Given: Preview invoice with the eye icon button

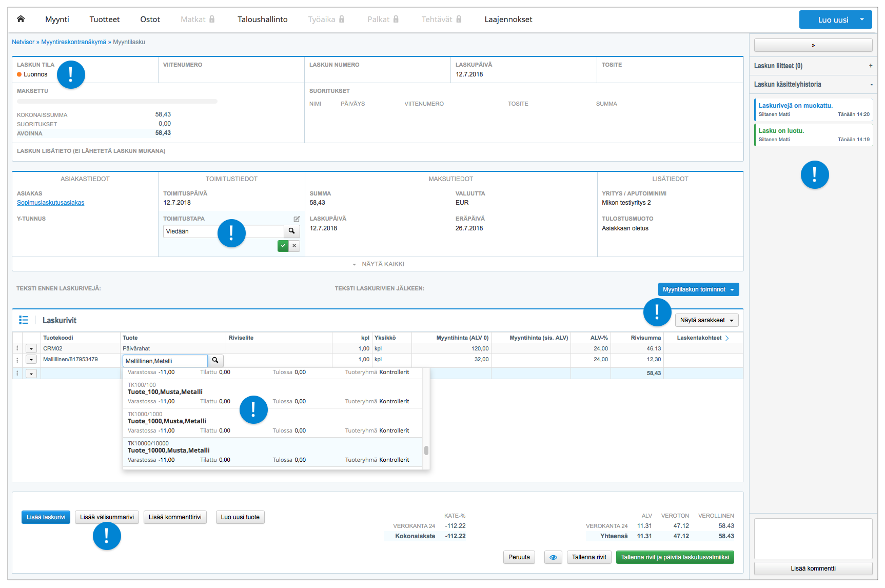Looking at the screenshot, I should (553, 557).
